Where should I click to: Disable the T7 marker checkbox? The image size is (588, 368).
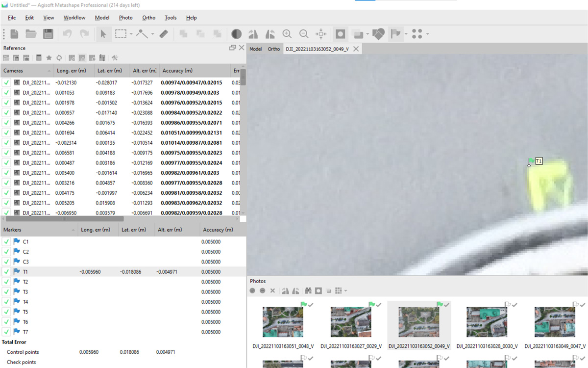pyautogui.click(x=6, y=332)
